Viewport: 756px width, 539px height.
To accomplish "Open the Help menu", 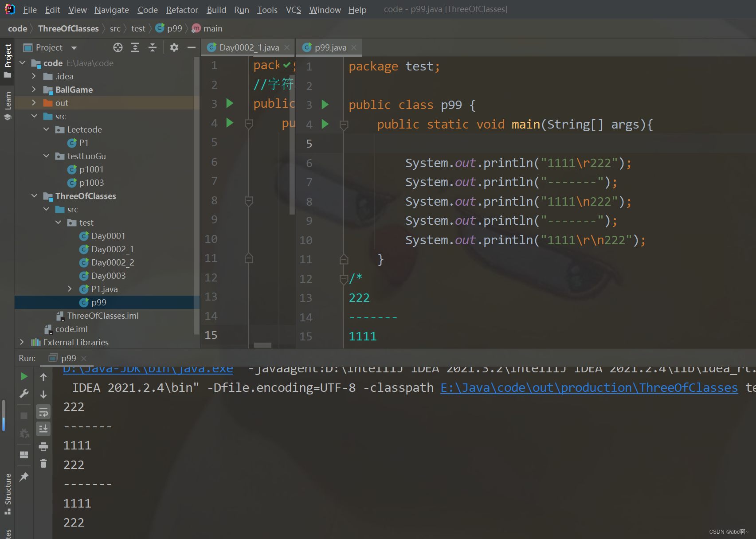I will coord(357,10).
